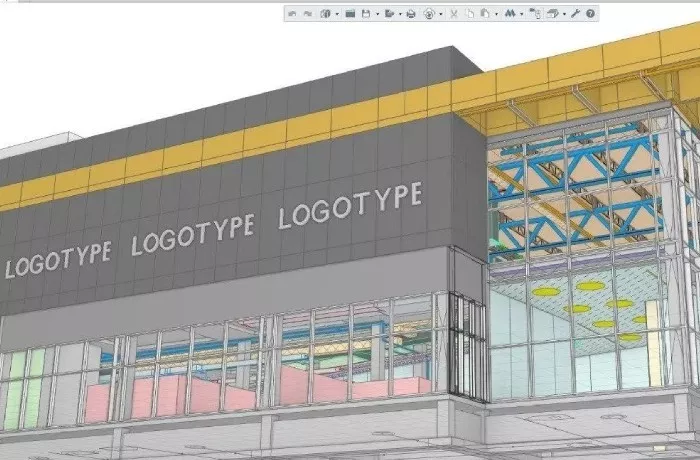Open settings with the wrench icon

click(575, 14)
